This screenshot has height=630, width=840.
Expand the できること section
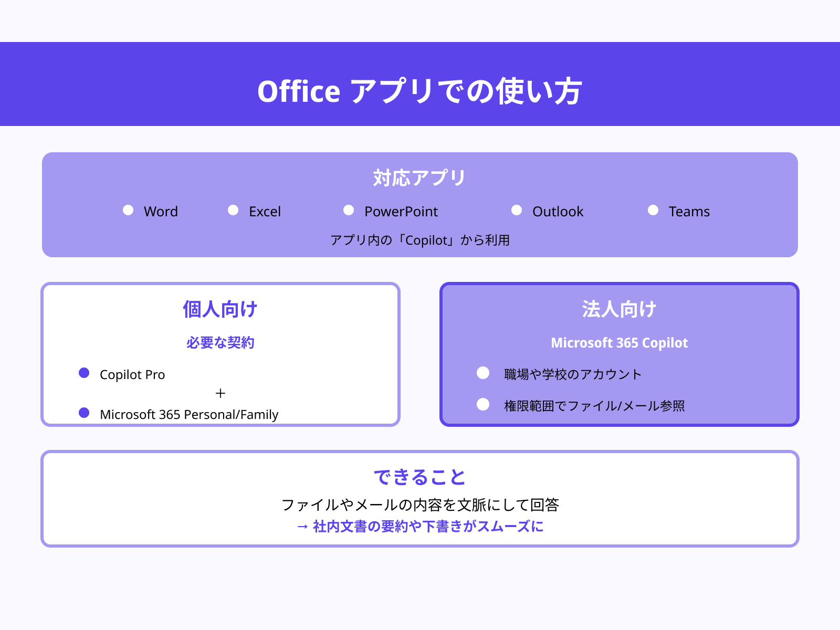tap(420, 477)
